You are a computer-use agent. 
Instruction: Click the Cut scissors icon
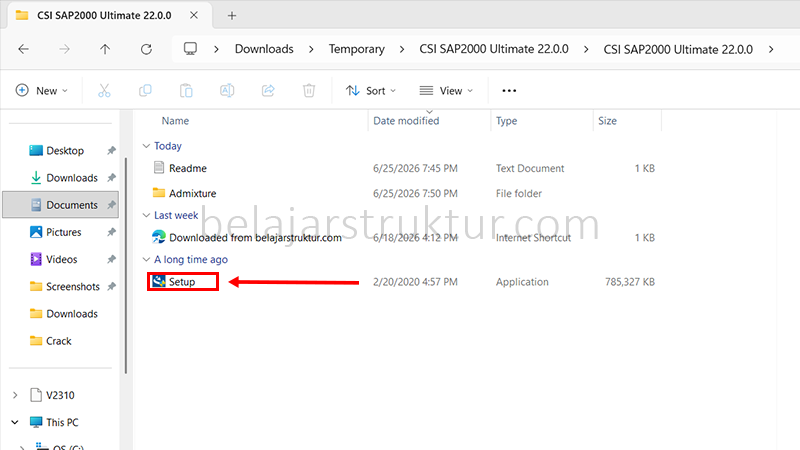pos(104,91)
